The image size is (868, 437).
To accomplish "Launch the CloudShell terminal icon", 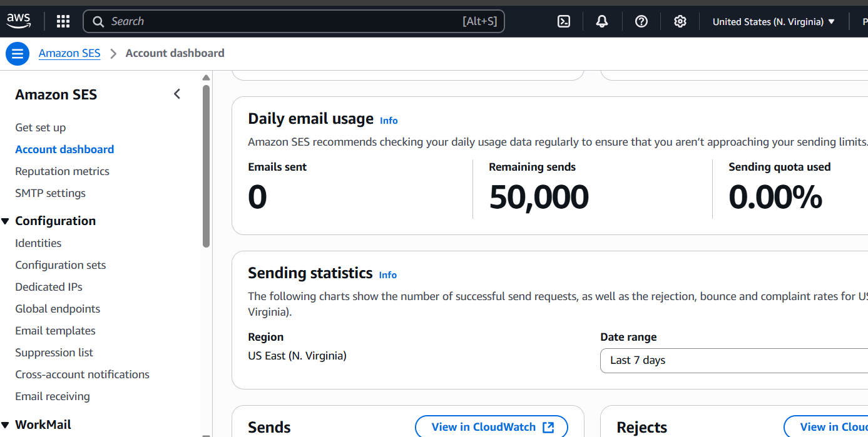I will 564,21.
